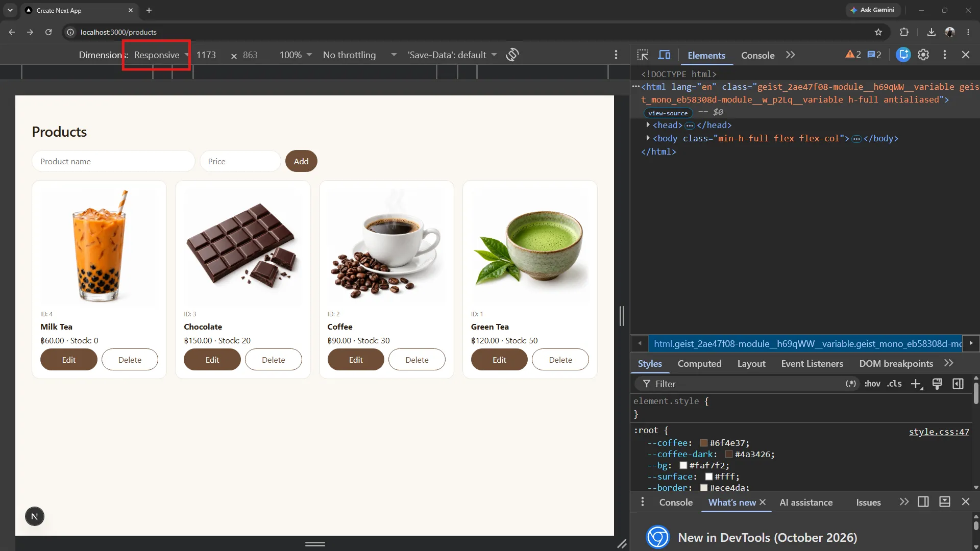Open the --coffee color swatch

[703, 443]
